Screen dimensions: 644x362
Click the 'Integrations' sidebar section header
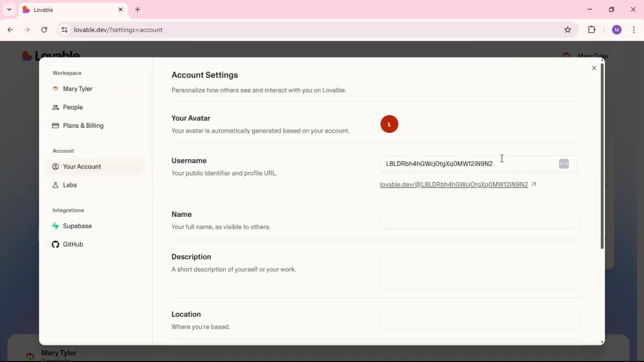click(68, 210)
